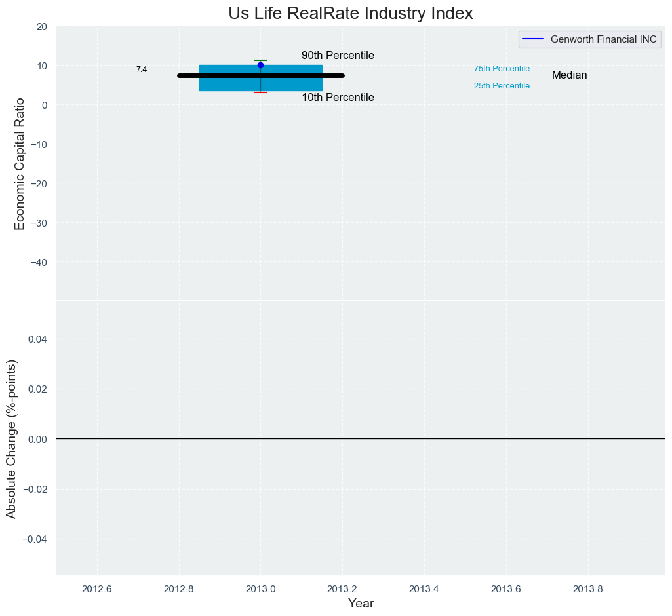Click the 90th Percentile annotation label
Viewport: 672px width, 616px height.
tap(338, 56)
